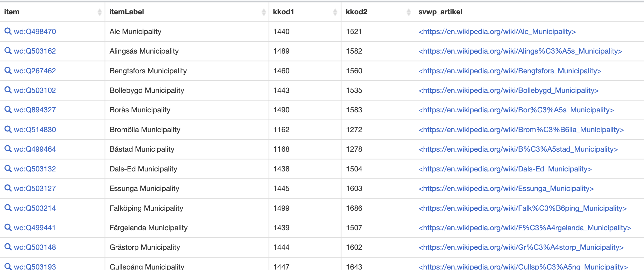Viewport: 644px width, 270px height.
Task: Open the wd:Q503102 entity link
Action: [35, 90]
